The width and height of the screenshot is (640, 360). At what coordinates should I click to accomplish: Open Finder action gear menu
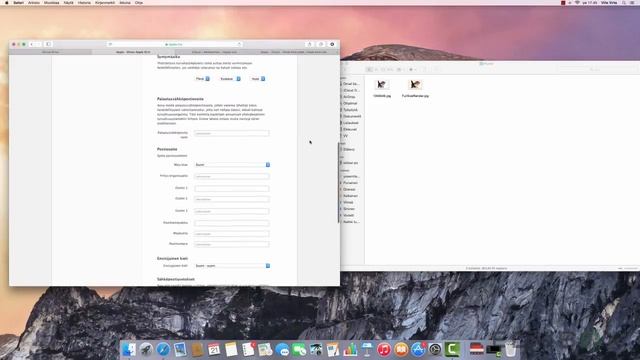412,69
